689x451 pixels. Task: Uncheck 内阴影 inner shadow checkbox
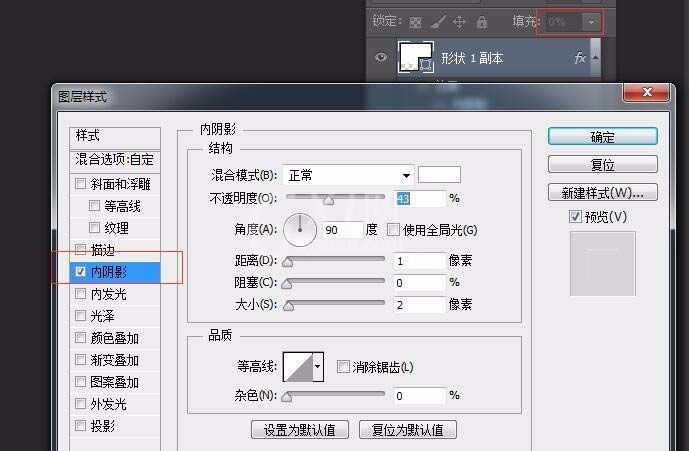pyautogui.click(x=80, y=272)
